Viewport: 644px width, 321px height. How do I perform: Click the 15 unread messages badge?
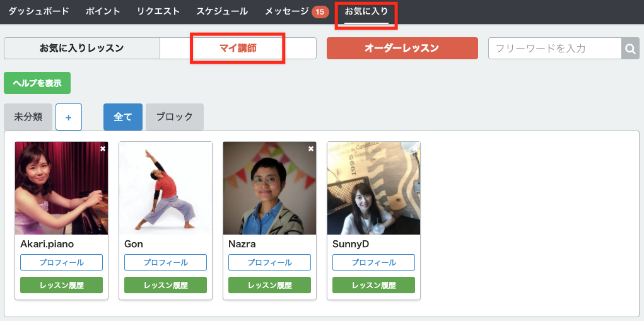click(320, 12)
